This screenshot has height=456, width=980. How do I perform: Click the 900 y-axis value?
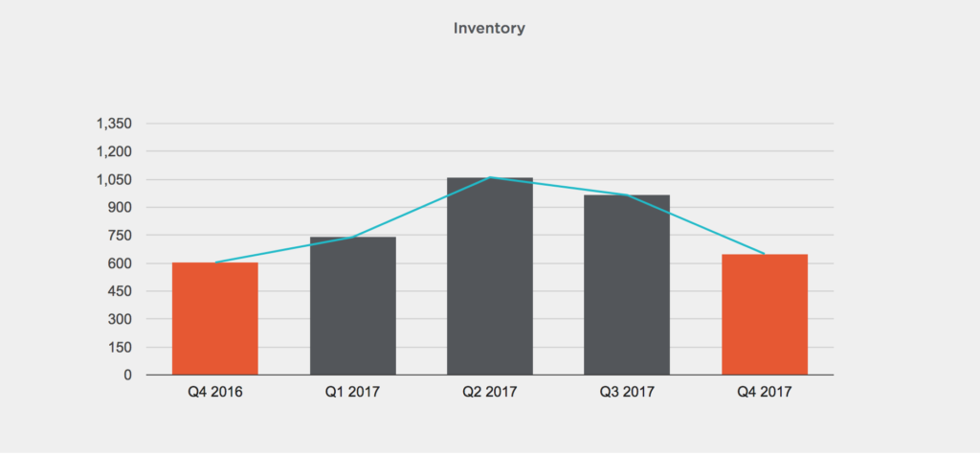pos(120,207)
